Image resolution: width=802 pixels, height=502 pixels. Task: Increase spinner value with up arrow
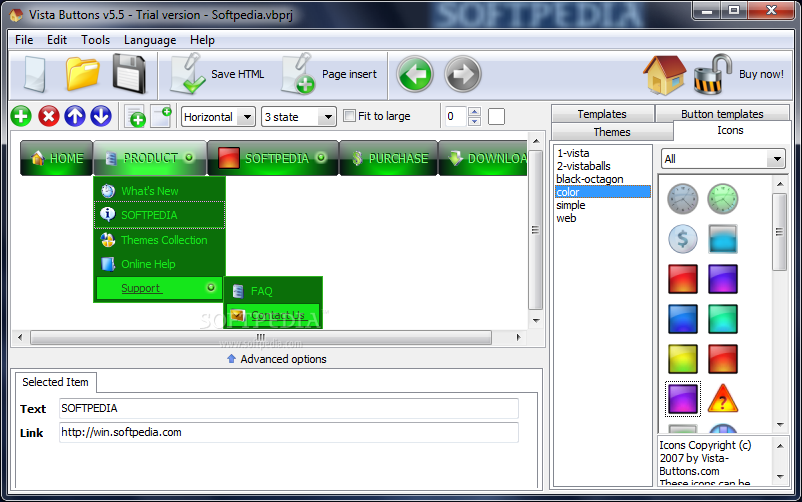pyautogui.click(x=475, y=111)
